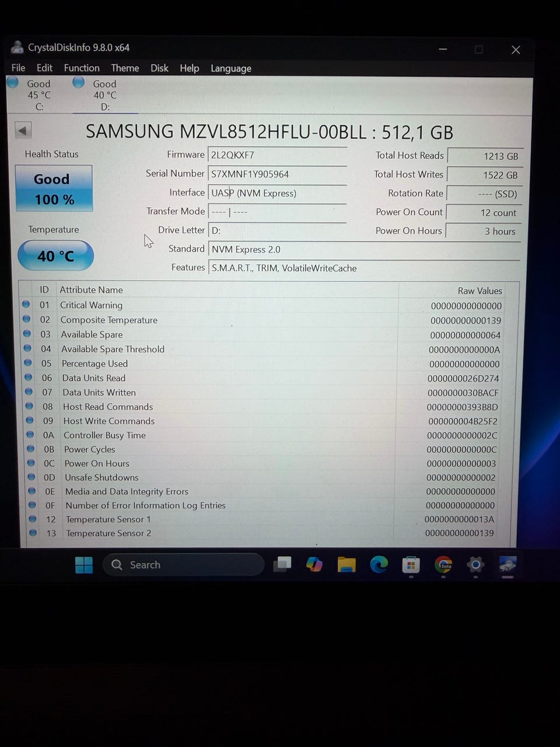The width and height of the screenshot is (560, 747).
Task: Click the CrystalDiskInfo title bar app icon
Action: 17,47
